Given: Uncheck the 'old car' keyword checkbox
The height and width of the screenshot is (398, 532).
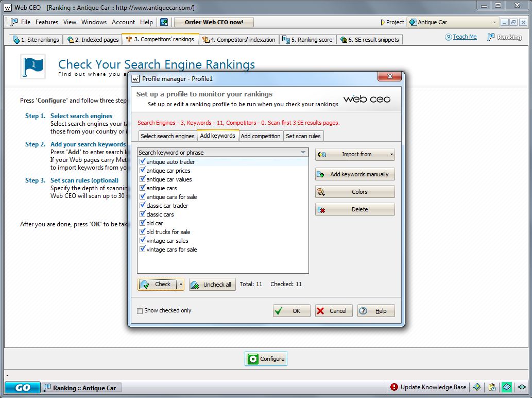Looking at the screenshot, I should [143, 223].
